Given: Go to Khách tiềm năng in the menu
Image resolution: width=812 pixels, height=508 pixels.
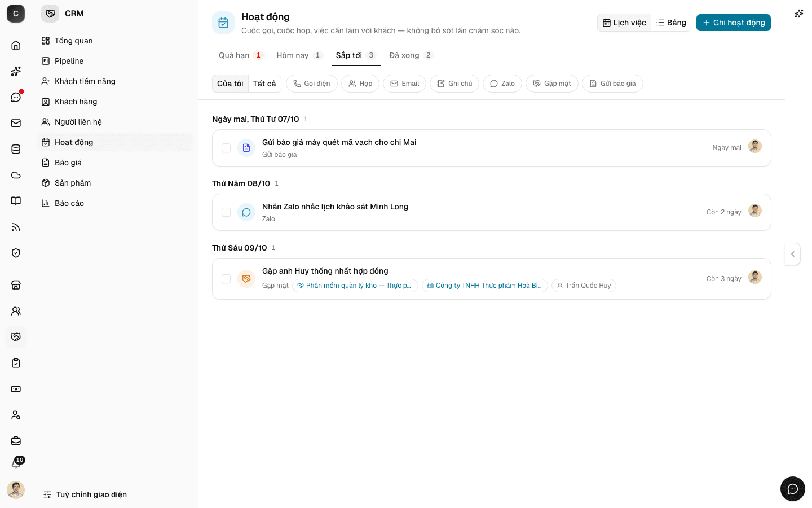Looking at the screenshot, I should tap(115, 81).
